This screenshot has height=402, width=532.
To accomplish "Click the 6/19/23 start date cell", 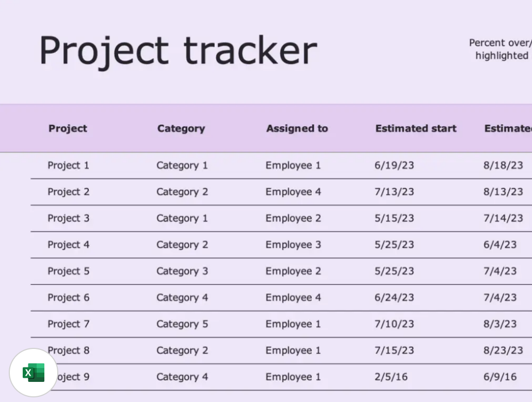I will point(394,165).
